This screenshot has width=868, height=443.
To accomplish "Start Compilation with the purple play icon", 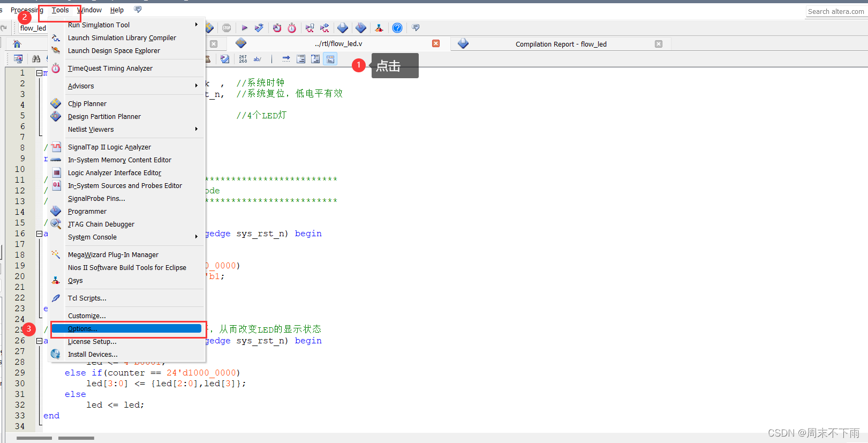I will point(245,28).
